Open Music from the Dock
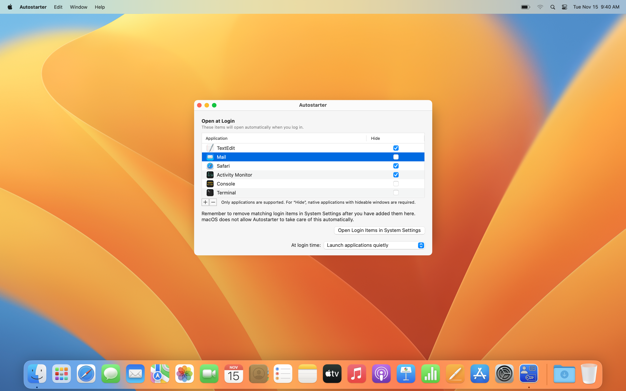Screen dimensions: 626x391 357,374
